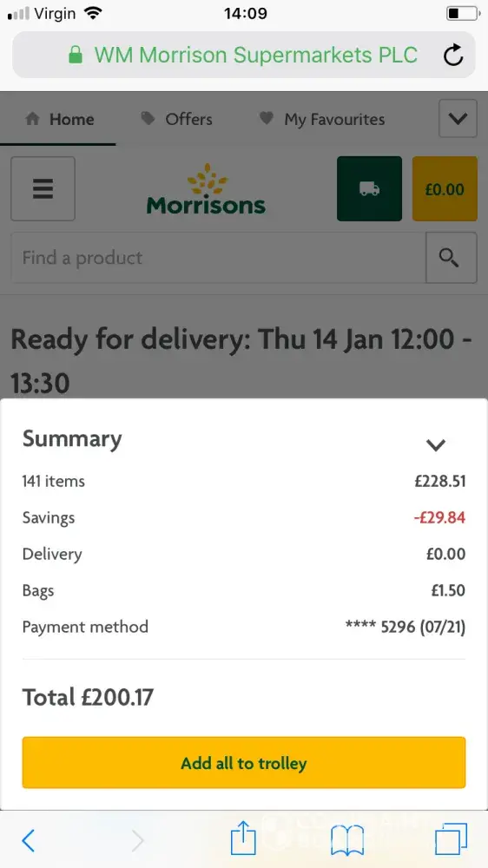Open the £0.00 trolley button
The width and height of the screenshot is (488, 868).
445,188
